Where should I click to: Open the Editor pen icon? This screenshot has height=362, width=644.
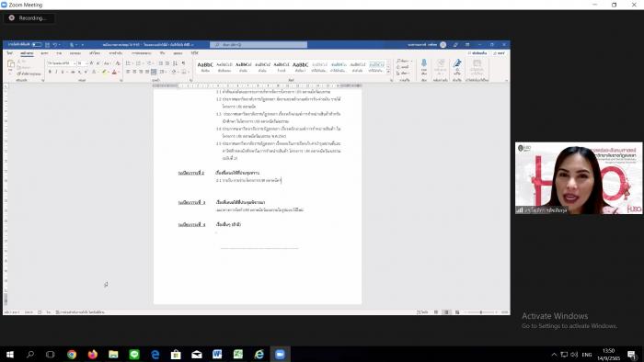click(457, 64)
